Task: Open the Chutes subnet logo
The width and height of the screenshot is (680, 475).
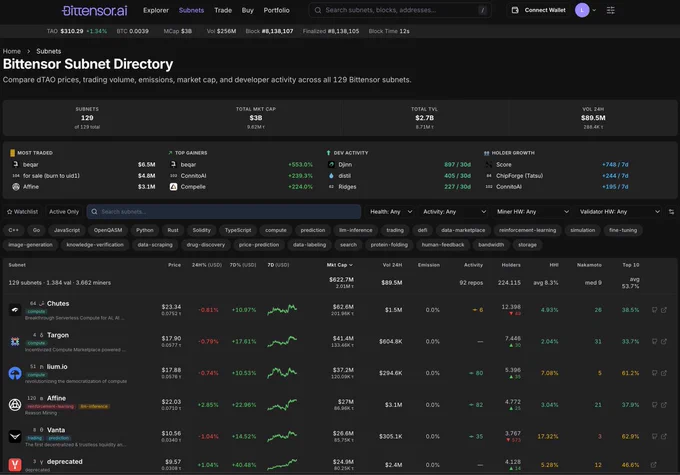Action: (15, 310)
